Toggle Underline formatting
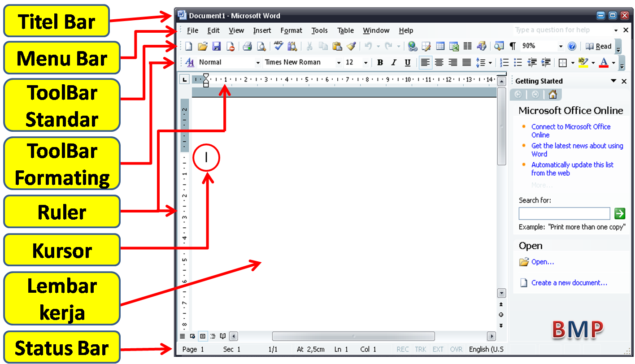This screenshot has height=364, width=635. click(408, 62)
